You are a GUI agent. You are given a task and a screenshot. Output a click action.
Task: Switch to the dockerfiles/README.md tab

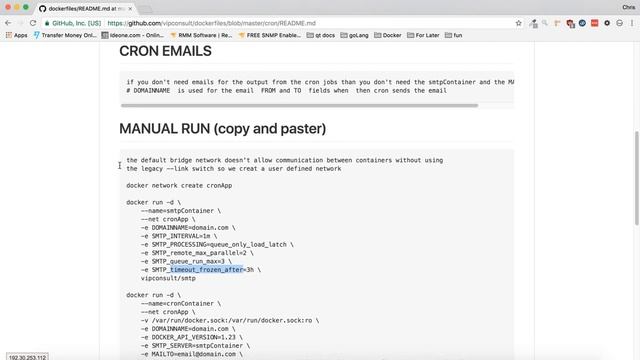87,9
